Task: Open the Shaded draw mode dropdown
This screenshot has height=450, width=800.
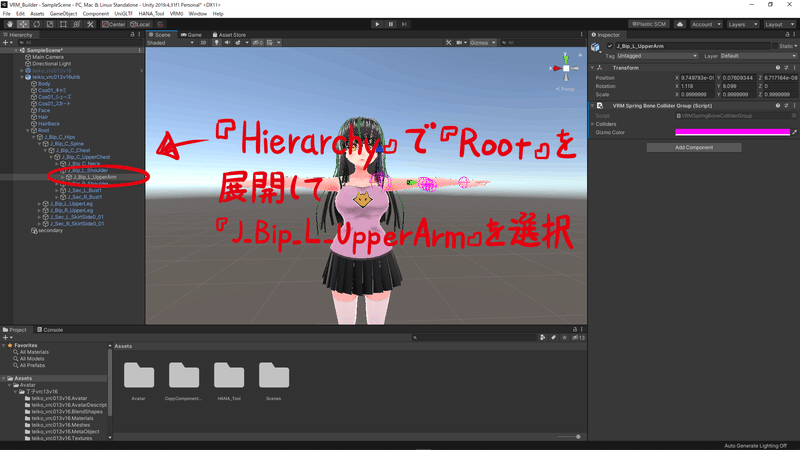Action: point(170,43)
